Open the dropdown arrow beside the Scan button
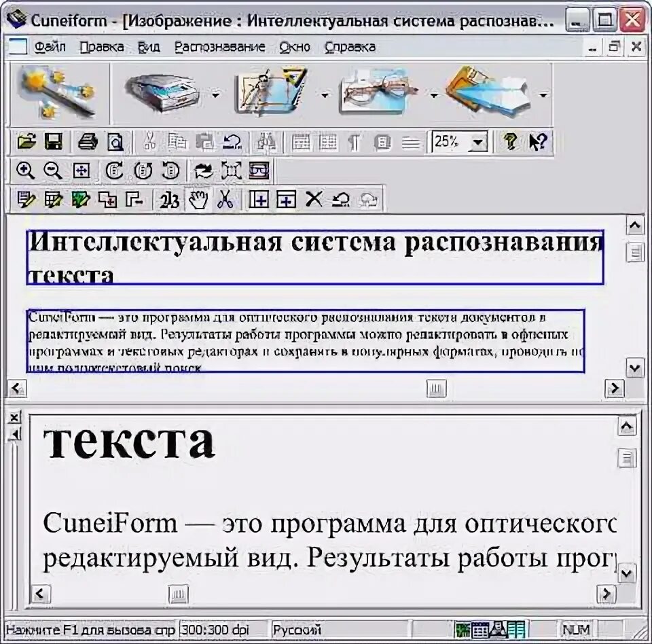The width and height of the screenshot is (652, 644). coord(215,95)
